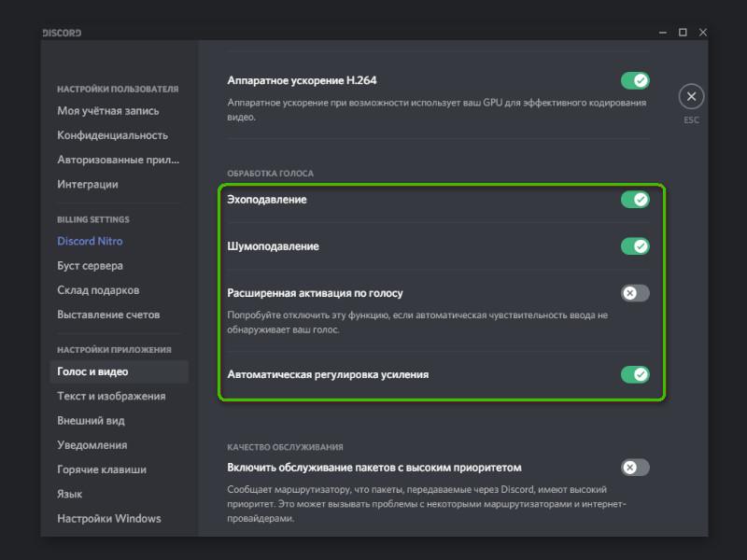
Task: Click Включить обслуживание пакетов heading text
Action: (374, 468)
